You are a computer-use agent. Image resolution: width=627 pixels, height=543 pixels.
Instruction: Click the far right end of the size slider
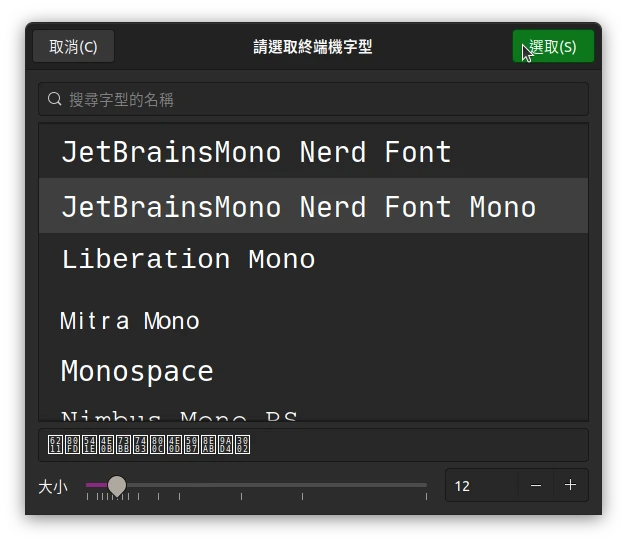[x=425, y=485]
